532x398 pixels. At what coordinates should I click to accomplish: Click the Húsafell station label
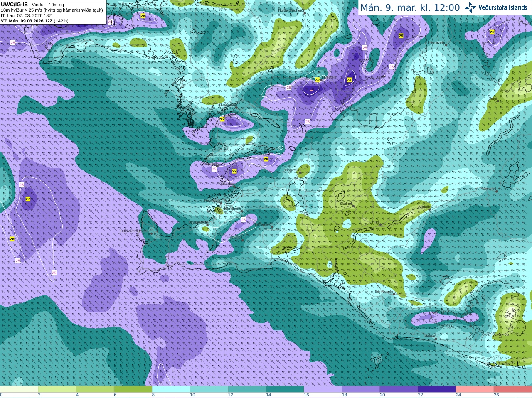[329, 77]
